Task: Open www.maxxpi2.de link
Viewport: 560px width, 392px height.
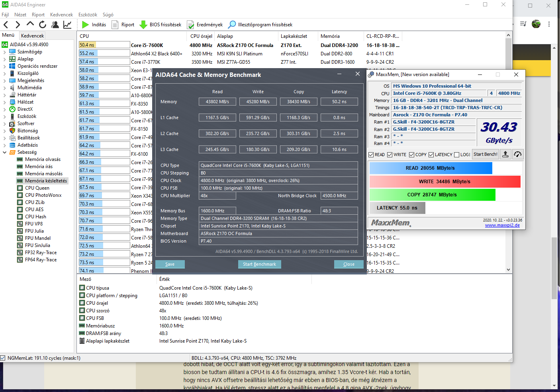Action: point(502,225)
